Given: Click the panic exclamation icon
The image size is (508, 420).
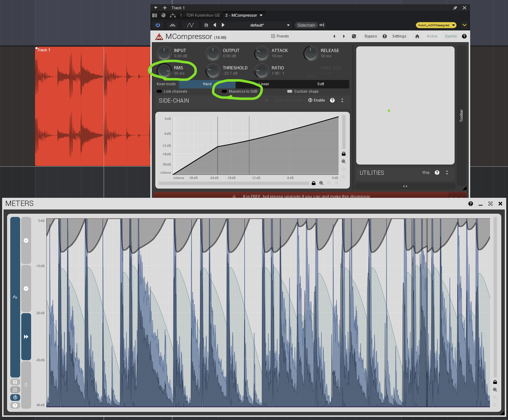Looking at the screenshot, I should (x=385, y=36).
